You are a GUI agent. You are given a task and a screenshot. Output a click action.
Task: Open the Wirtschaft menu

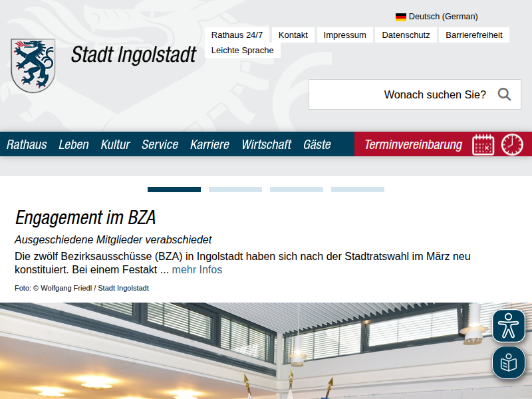point(267,144)
